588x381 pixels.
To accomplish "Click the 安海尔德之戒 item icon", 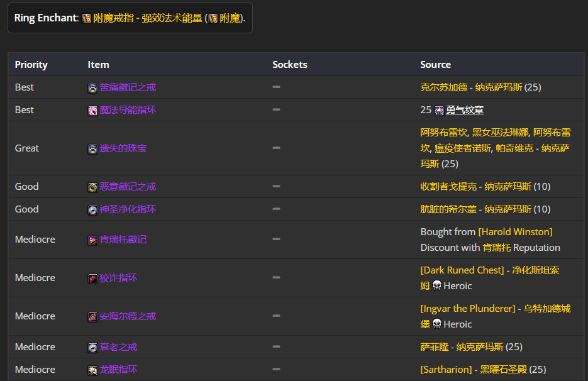I will (92, 317).
